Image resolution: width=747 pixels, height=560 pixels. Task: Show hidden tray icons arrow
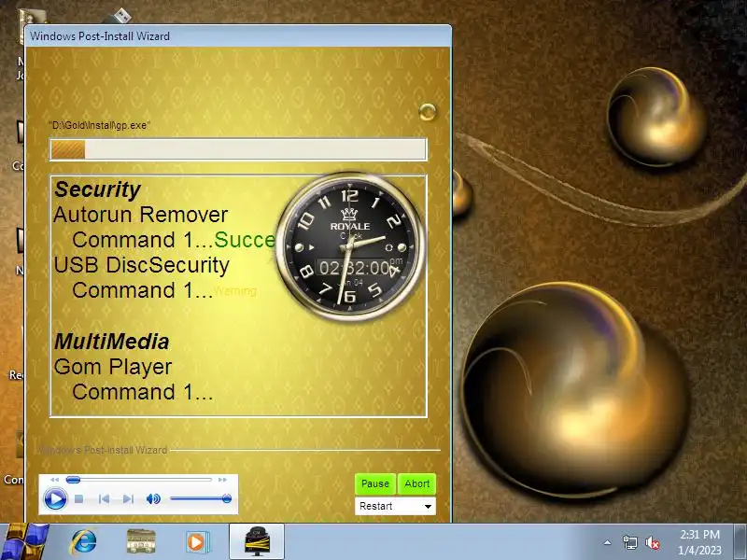pyautogui.click(x=608, y=542)
